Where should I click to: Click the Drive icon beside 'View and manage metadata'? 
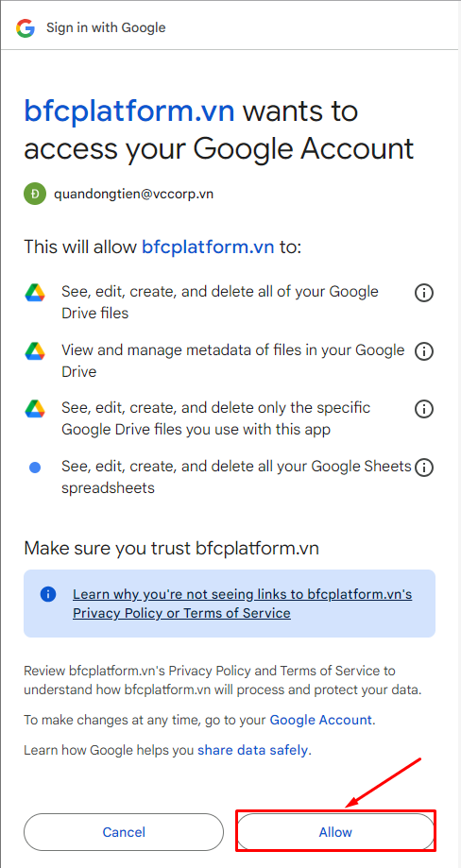pyautogui.click(x=35, y=350)
